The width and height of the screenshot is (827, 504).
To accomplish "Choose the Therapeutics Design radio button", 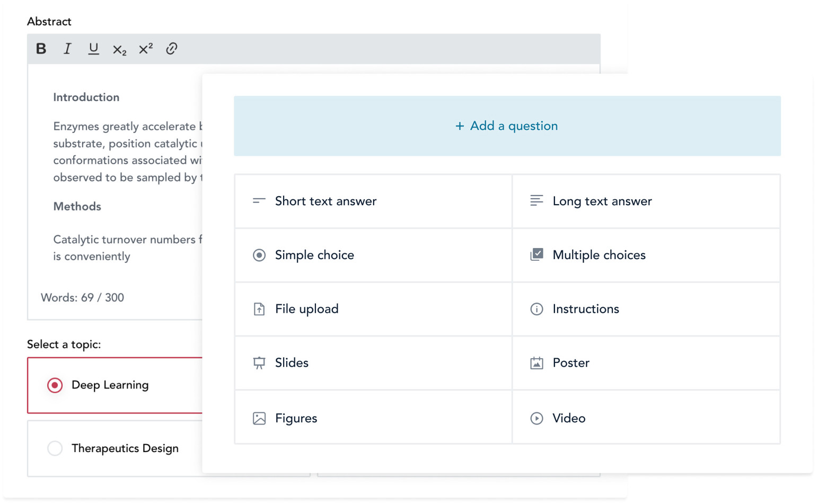I will [55, 448].
